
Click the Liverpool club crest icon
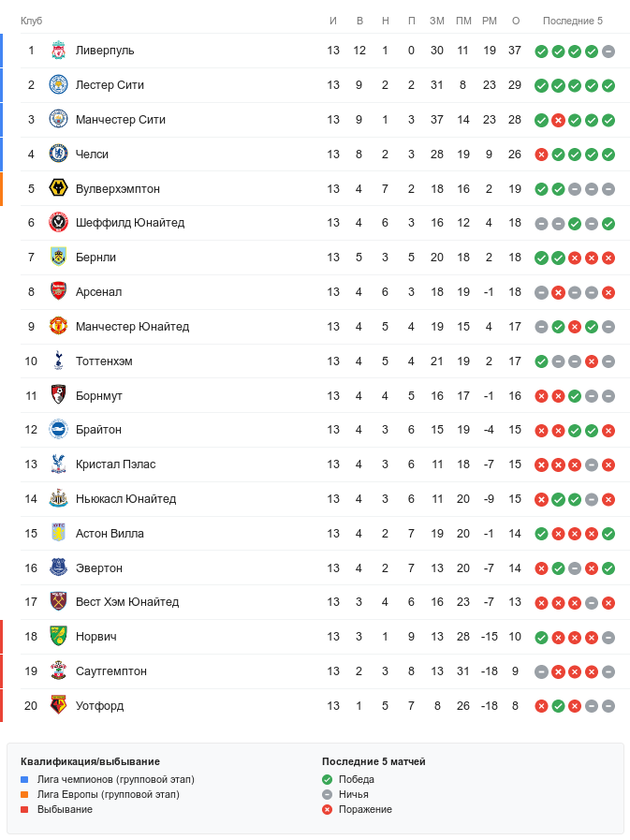click(58, 51)
